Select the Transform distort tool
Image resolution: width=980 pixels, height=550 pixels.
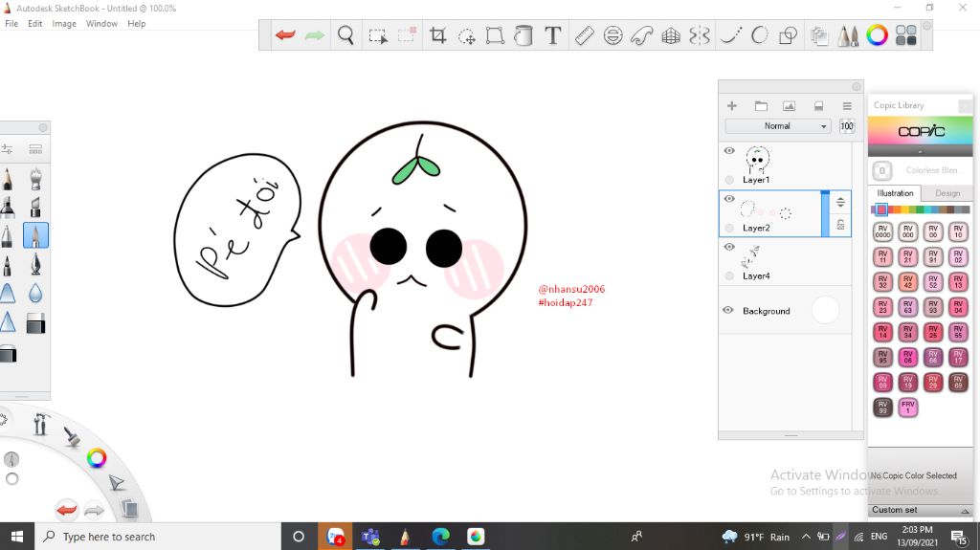point(495,35)
